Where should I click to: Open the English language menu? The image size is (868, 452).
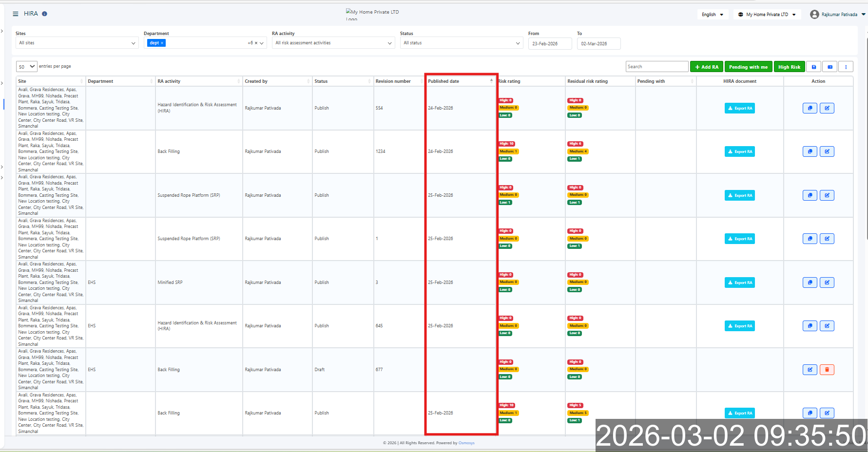point(712,15)
